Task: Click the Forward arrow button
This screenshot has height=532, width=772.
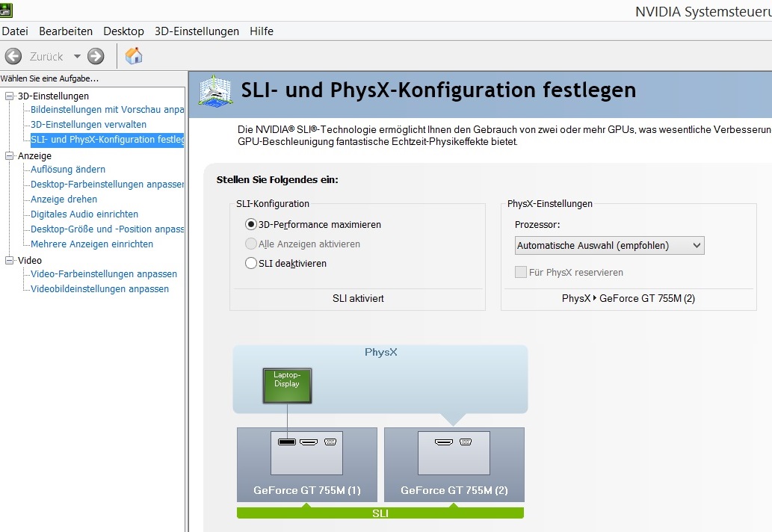Action: (96, 56)
